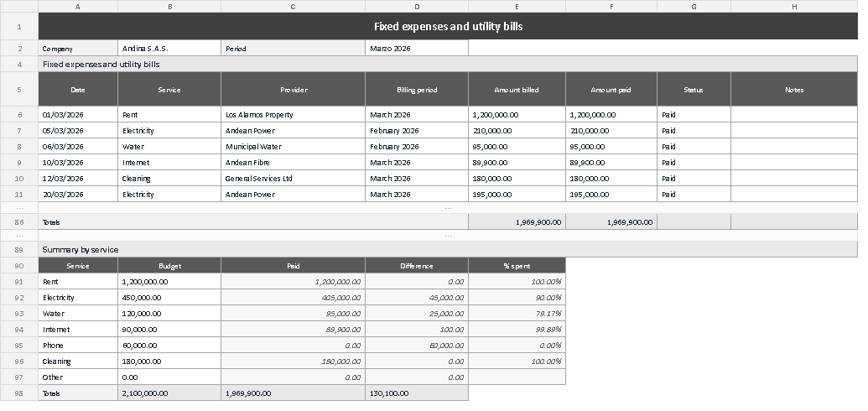The image size is (868, 411).
Task: Expand hidden rows between 11 and 86
Action: coord(19,208)
